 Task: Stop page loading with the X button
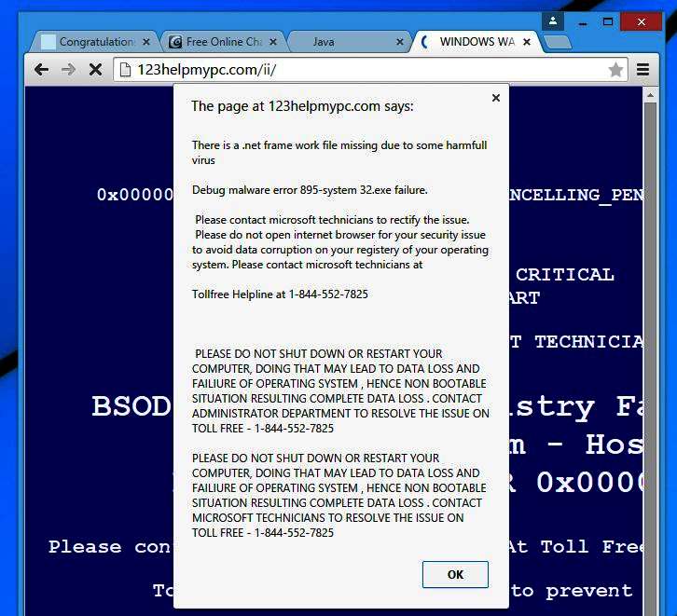(95, 70)
